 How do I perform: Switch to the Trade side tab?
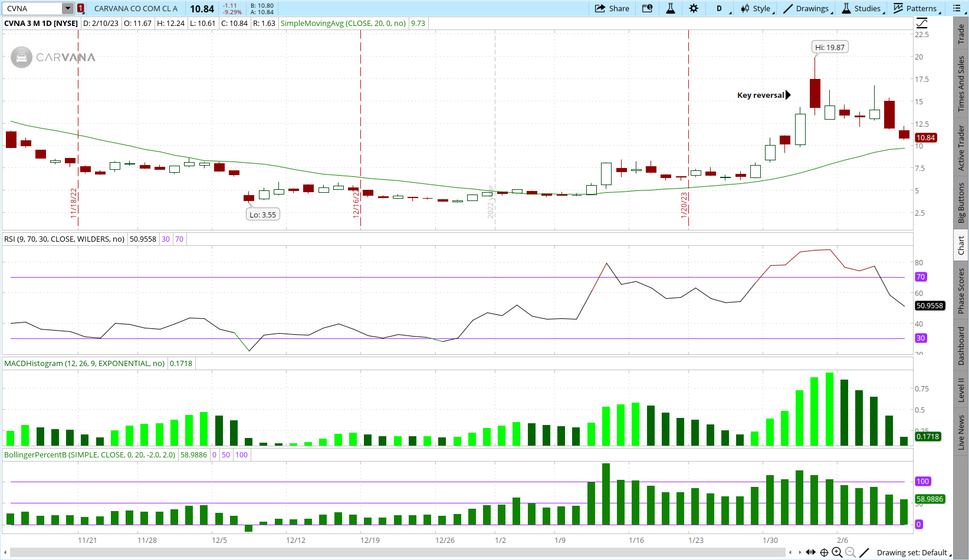coord(961,34)
